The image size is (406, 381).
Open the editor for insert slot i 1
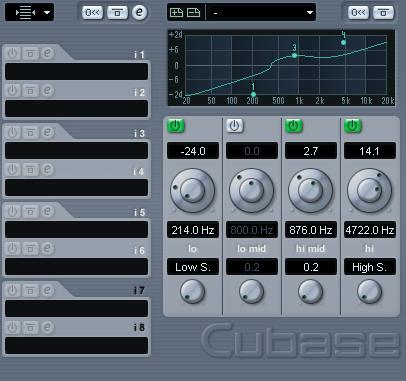48,53
